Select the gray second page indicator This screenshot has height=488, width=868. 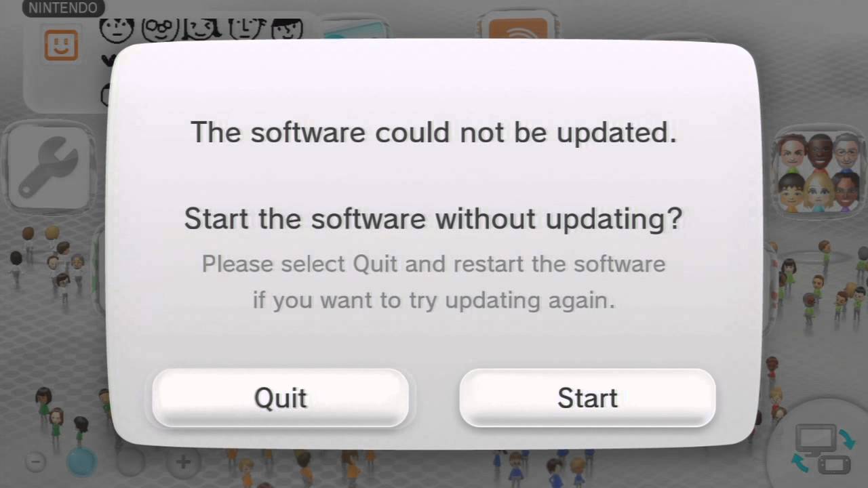click(x=131, y=462)
